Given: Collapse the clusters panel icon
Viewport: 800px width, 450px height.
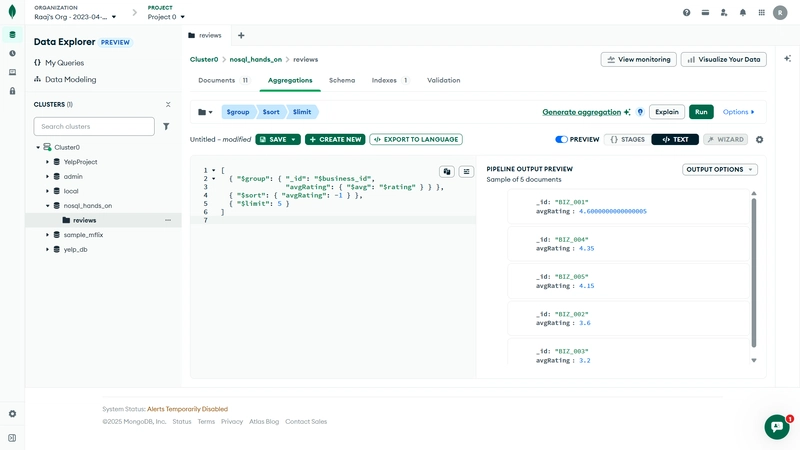Looking at the screenshot, I should pyautogui.click(x=168, y=105).
